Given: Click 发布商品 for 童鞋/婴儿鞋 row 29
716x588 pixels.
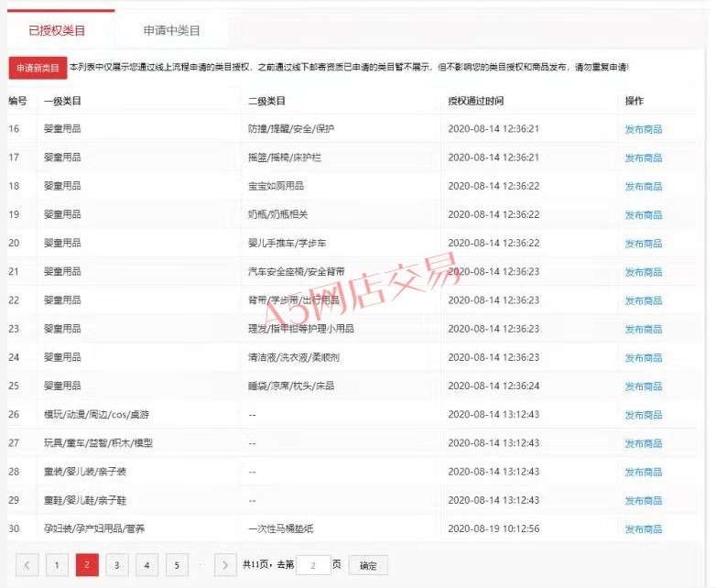Looking at the screenshot, I should (643, 501).
